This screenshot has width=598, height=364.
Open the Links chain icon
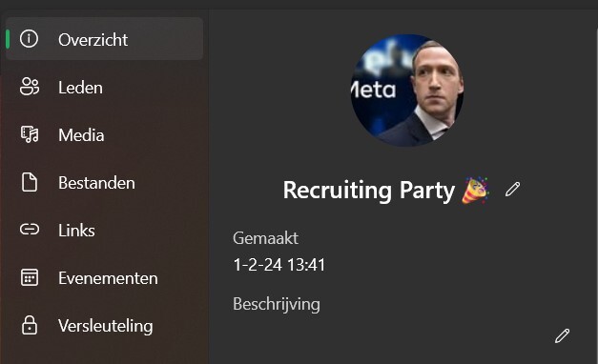point(30,230)
